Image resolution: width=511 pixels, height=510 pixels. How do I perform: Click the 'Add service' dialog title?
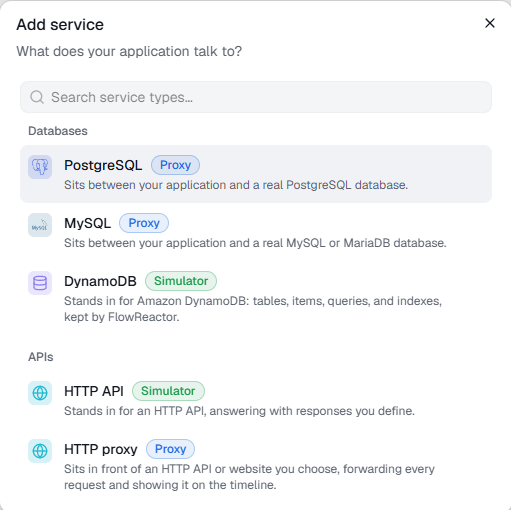(60, 25)
